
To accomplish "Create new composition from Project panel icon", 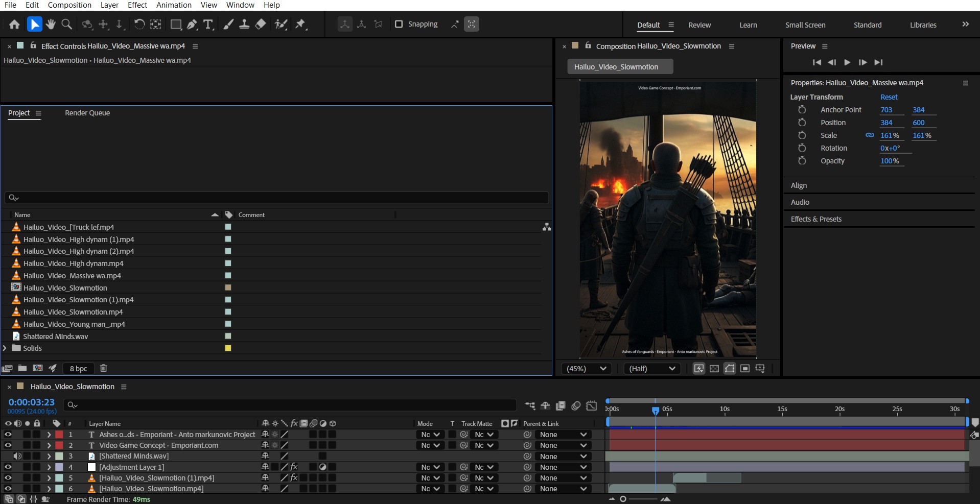I will click(37, 368).
